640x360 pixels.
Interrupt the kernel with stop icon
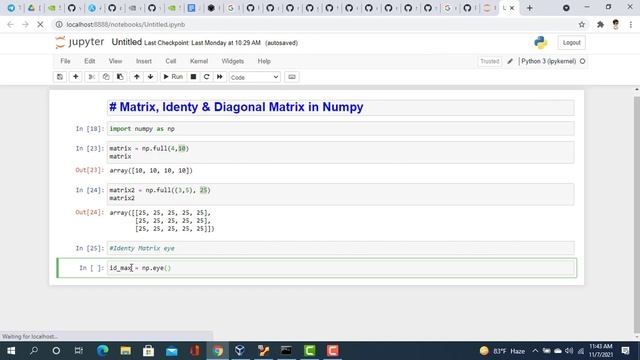[x=193, y=77]
